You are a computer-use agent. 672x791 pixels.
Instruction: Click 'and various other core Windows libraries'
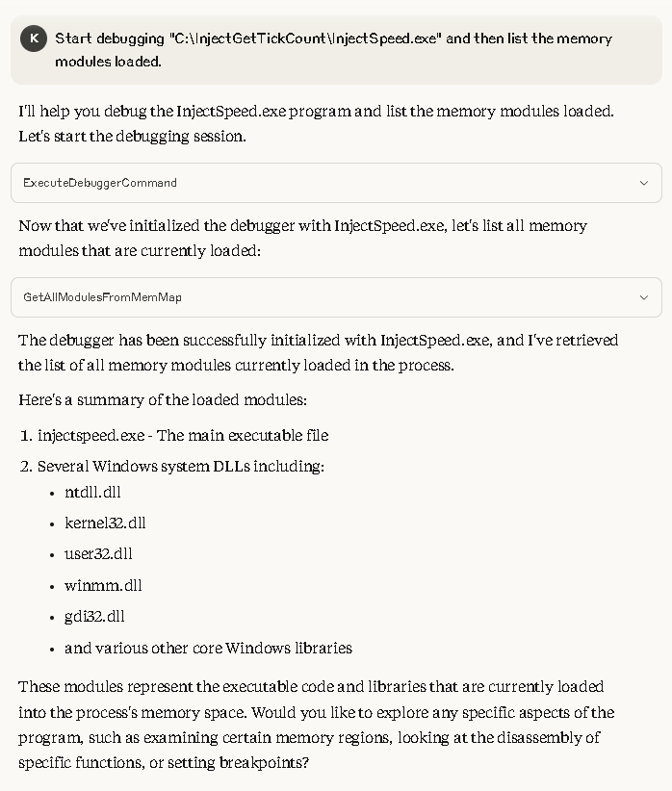tap(208, 648)
